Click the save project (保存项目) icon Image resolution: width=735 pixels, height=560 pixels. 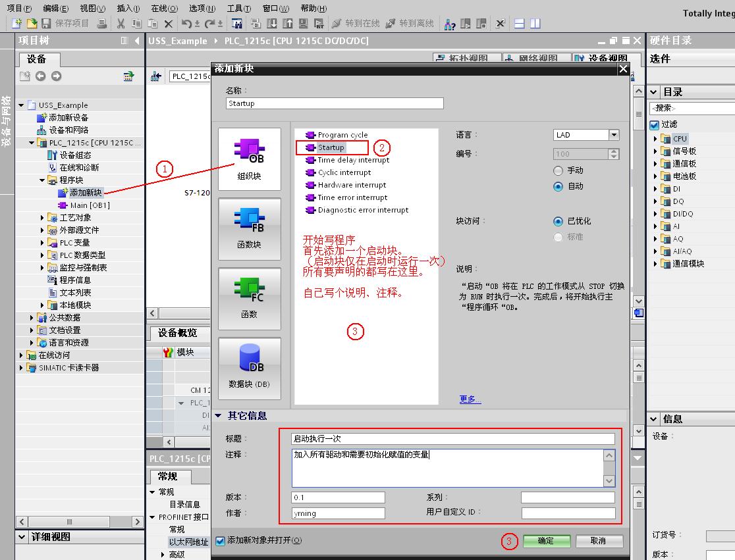pos(46,24)
